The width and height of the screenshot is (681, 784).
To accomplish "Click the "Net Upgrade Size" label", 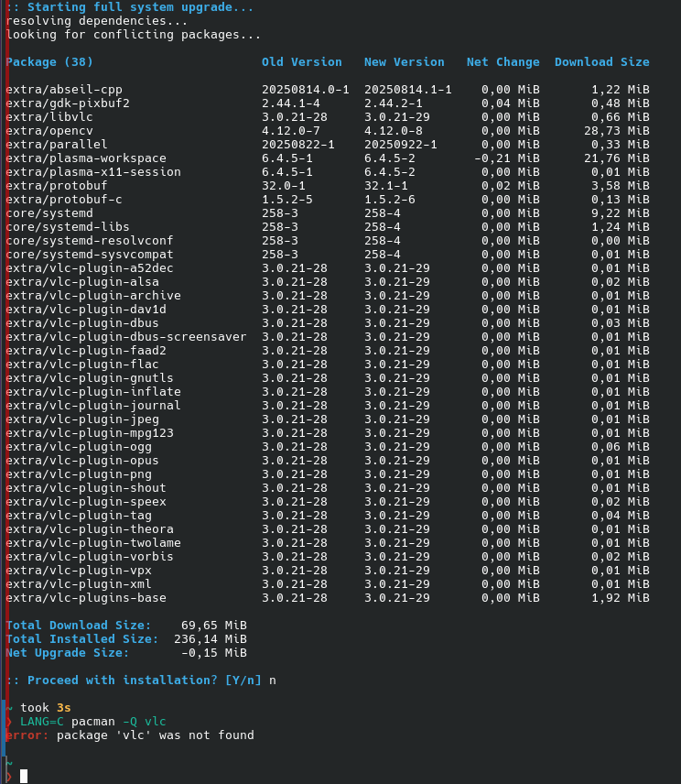I will 68,653.
